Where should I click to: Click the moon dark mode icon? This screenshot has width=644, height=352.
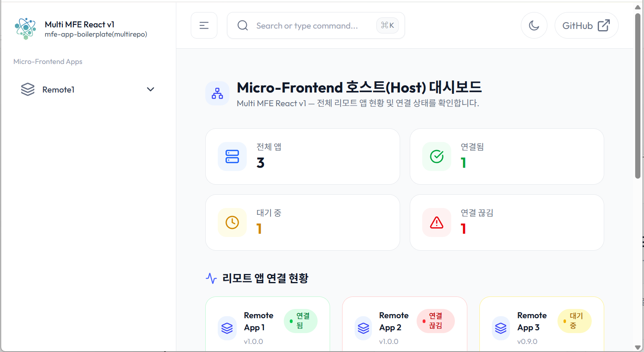tap(534, 25)
